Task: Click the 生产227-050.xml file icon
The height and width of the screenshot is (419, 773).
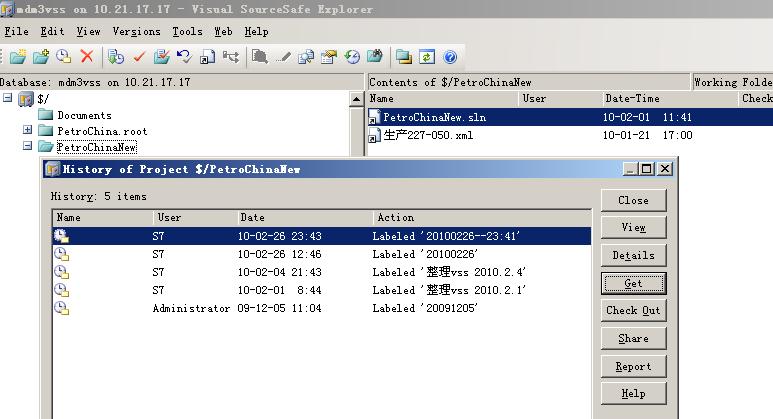Action: pyautogui.click(x=375, y=135)
